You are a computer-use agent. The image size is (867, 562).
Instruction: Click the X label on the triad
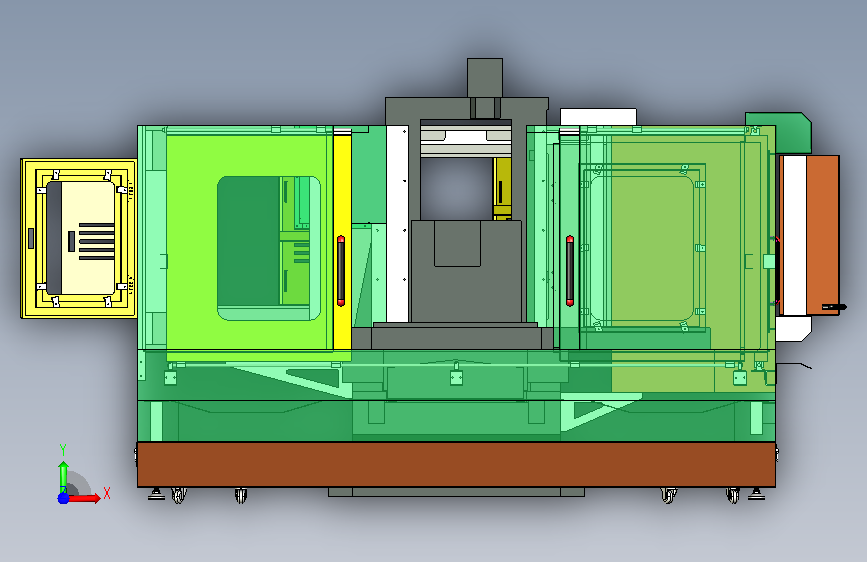pos(107,493)
